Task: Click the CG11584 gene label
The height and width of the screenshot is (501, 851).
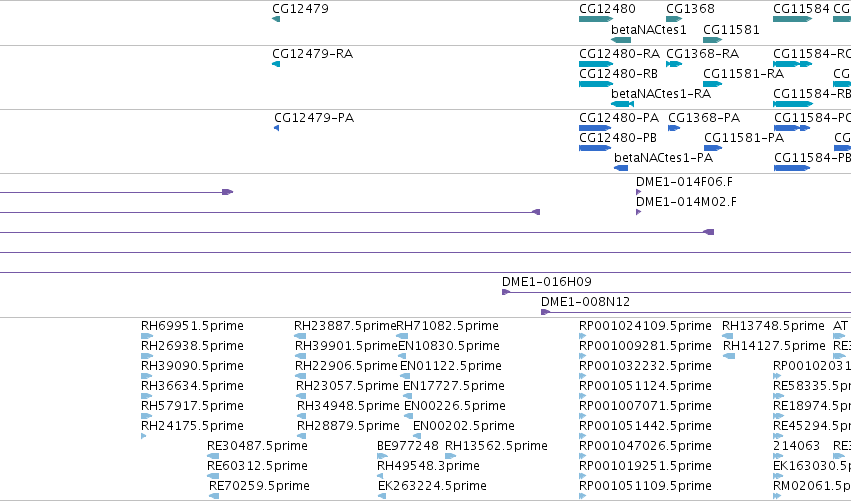Action: [801, 9]
